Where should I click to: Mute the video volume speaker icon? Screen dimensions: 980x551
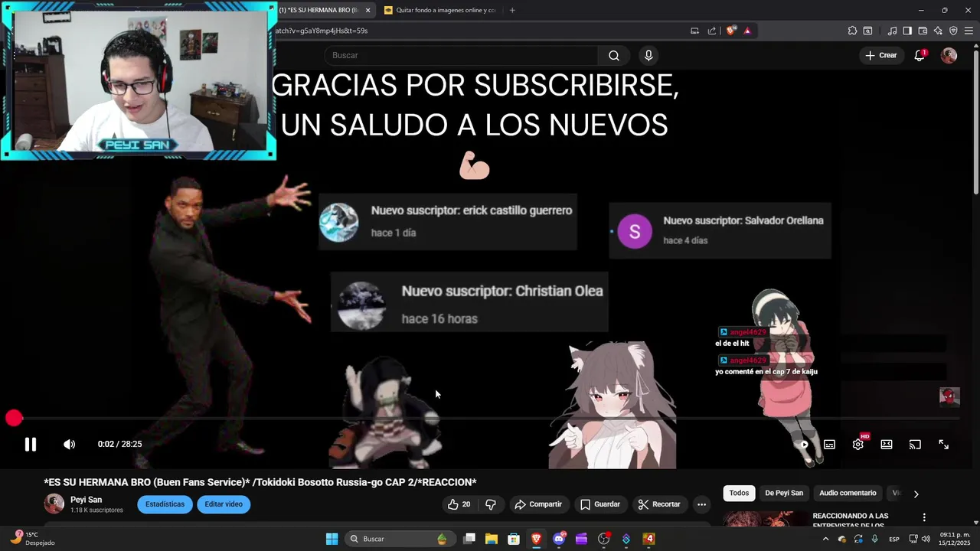[69, 444]
